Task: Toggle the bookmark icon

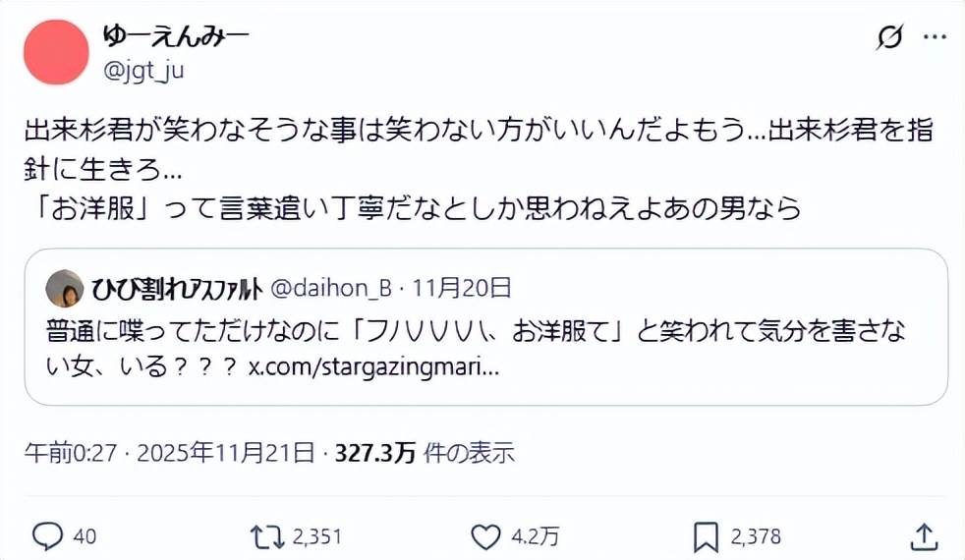Action: [706, 535]
